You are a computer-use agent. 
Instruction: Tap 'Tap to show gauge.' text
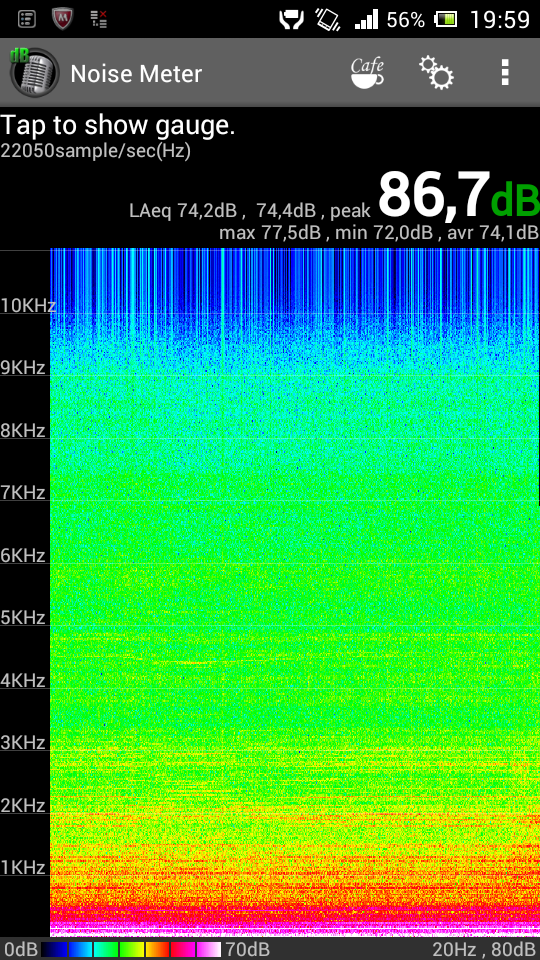(x=118, y=126)
